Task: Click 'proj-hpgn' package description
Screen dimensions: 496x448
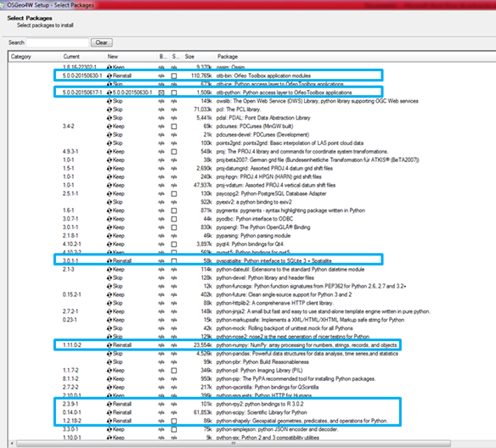Action: click(x=268, y=177)
